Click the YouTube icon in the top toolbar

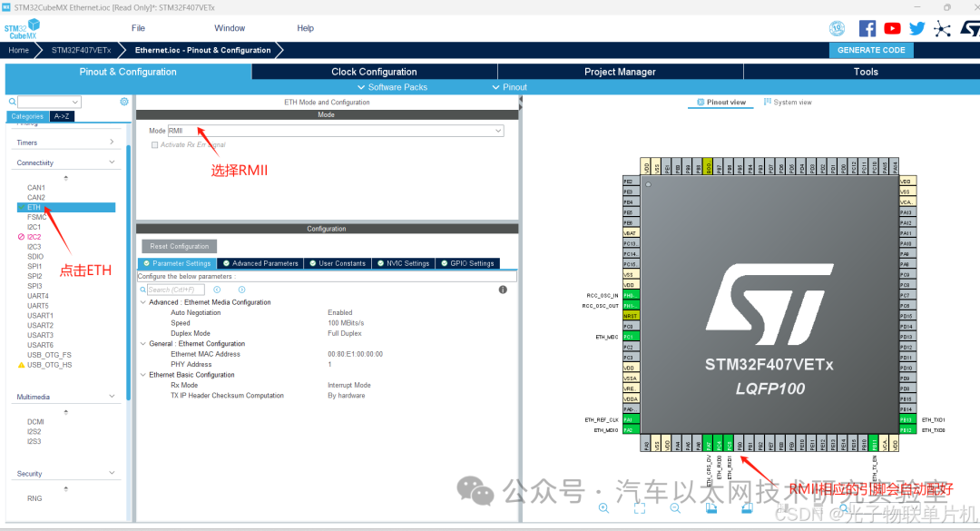pyautogui.click(x=892, y=28)
